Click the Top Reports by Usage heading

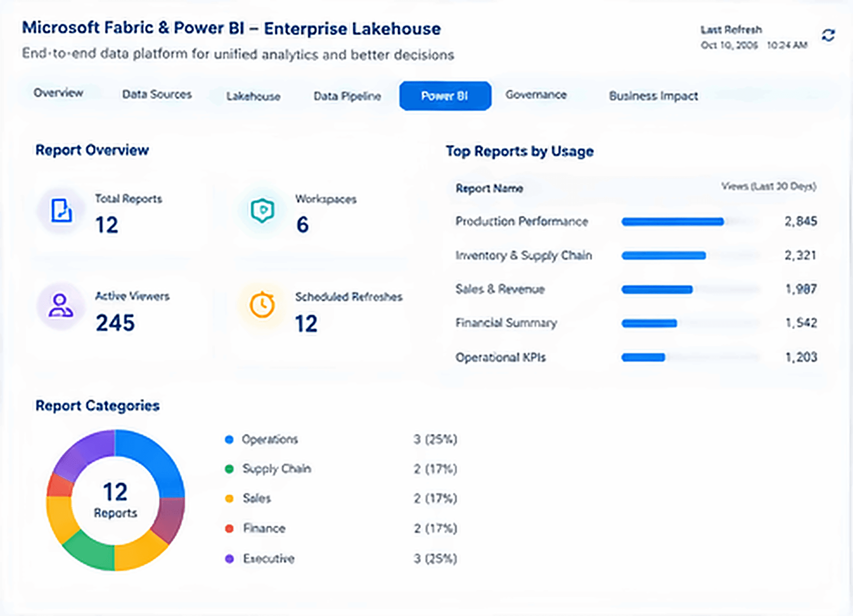(519, 151)
